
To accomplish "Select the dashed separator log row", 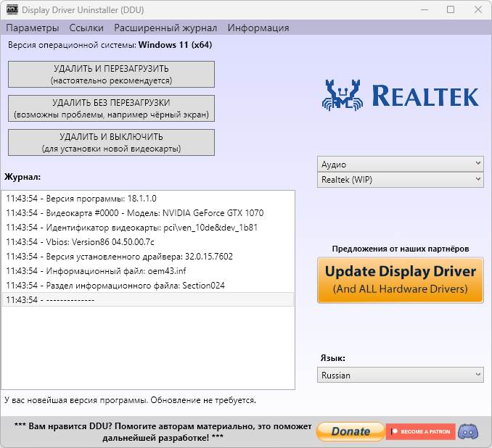I will tap(147, 299).
